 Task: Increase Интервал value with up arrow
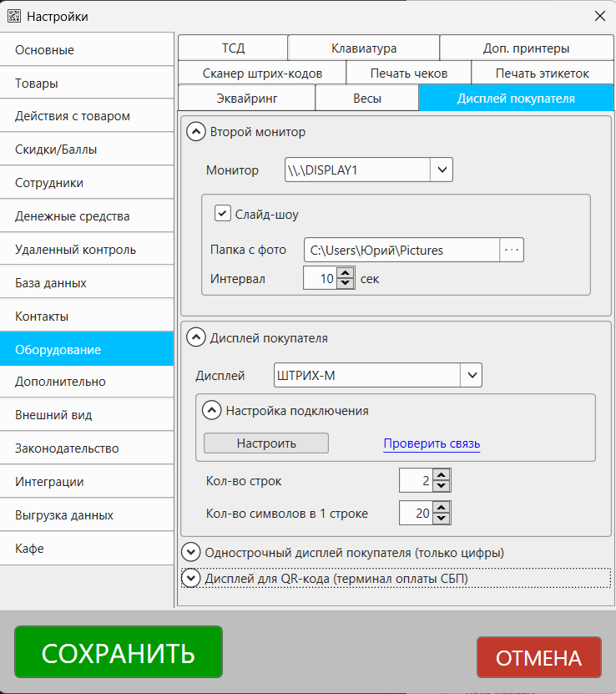346,273
